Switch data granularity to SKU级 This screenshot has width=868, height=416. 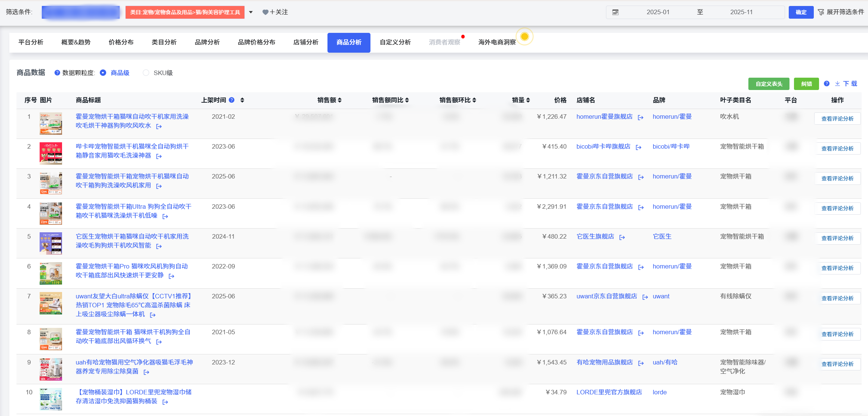coord(146,72)
